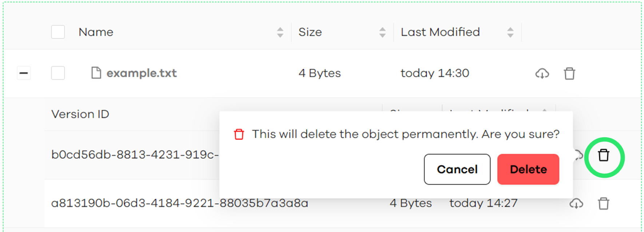Screen dimensions: 644x232
Task: Collapse the example.txt versions list
Action: (x=24, y=73)
